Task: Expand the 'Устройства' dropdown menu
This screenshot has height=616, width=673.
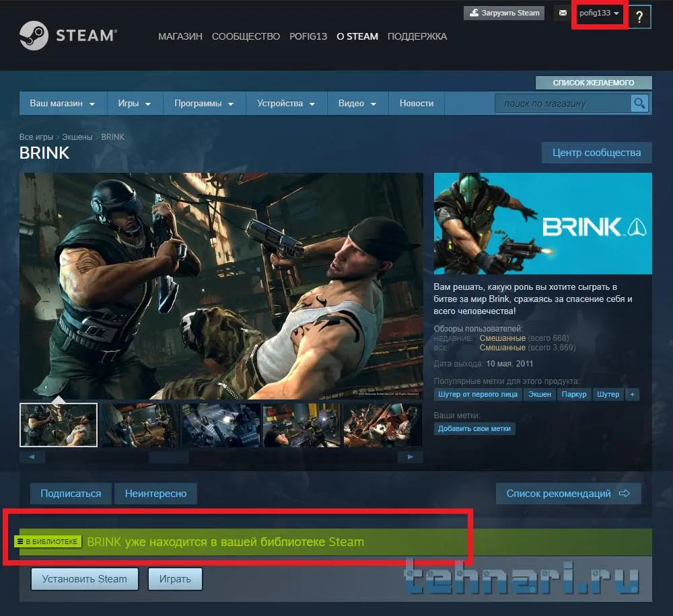Action: click(286, 104)
